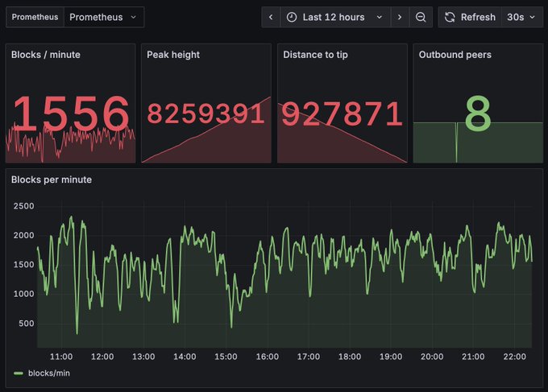This screenshot has width=548, height=392.
Task: Click the 1500 y-axis label
Action: coord(23,265)
